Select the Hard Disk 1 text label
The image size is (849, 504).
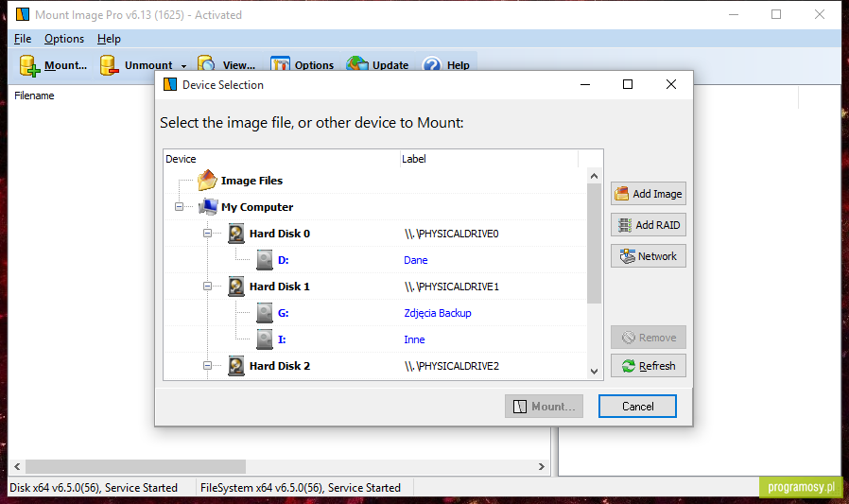pyautogui.click(x=280, y=287)
